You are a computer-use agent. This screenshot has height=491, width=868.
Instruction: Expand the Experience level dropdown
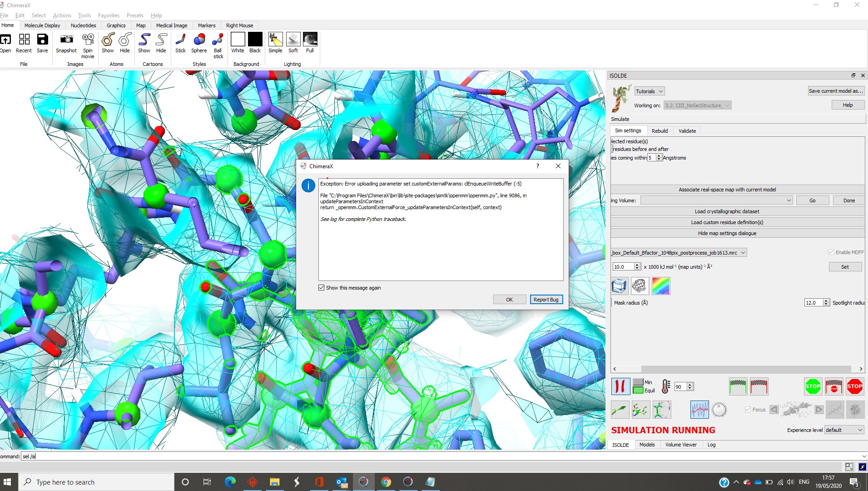point(843,430)
